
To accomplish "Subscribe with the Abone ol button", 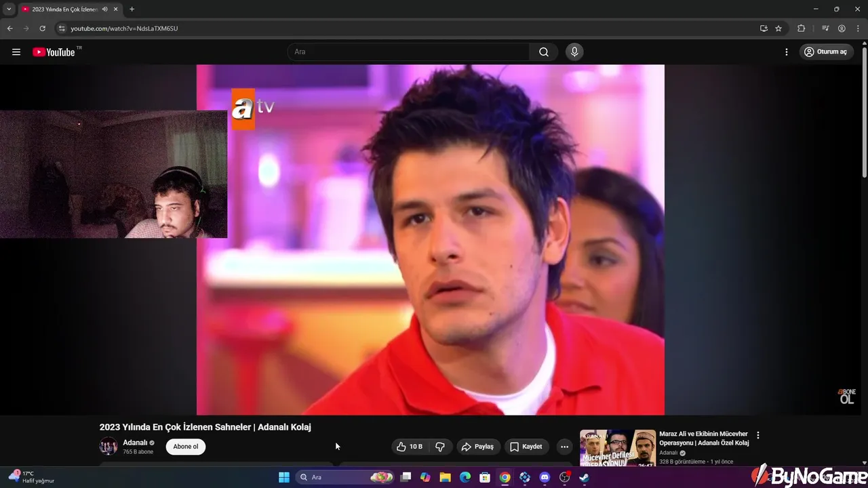I will coord(186,447).
